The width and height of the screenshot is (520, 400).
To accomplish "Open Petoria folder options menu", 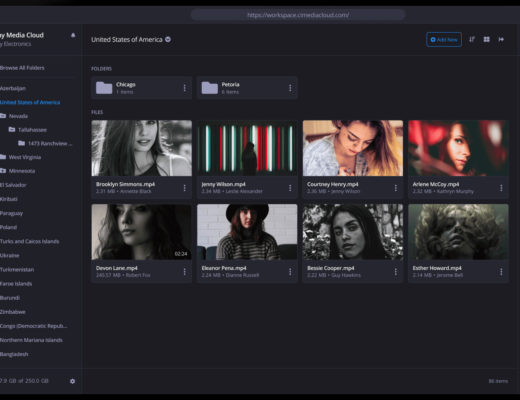I will (290, 88).
